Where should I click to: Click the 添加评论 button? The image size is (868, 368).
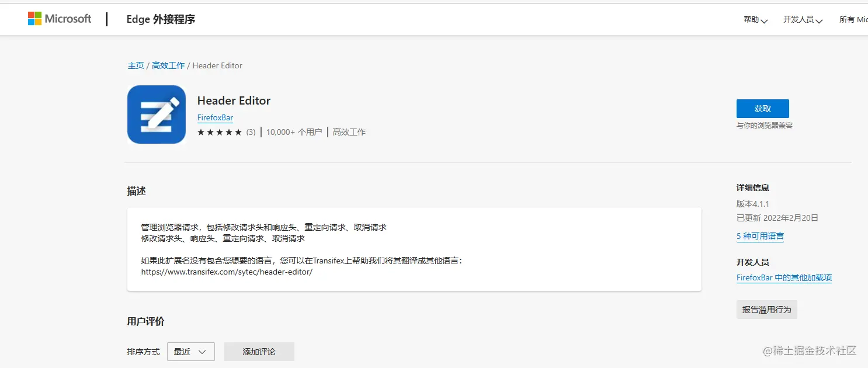tap(259, 352)
